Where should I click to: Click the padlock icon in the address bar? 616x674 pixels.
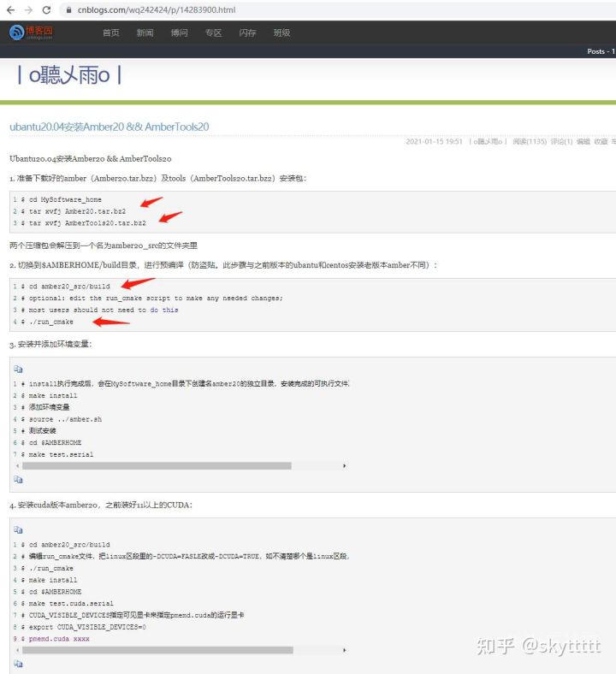[x=68, y=10]
